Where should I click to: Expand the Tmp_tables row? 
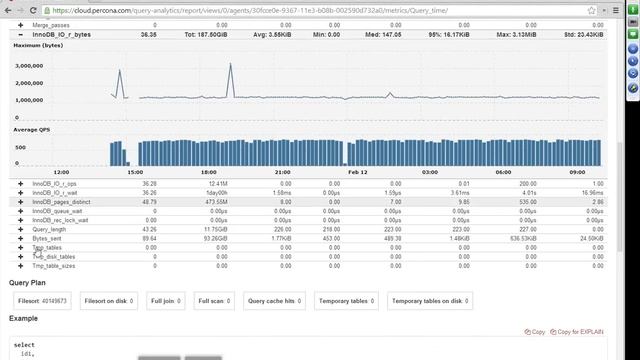[20, 247]
